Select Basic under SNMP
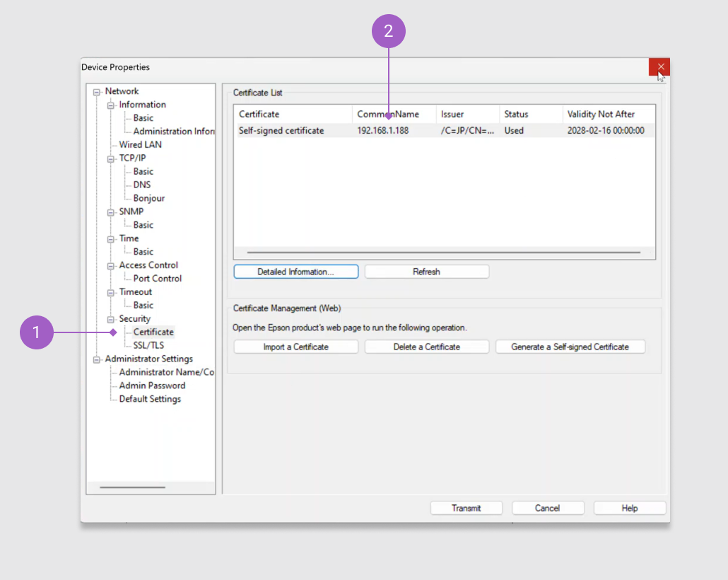The image size is (728, 580). [x=143, y=225]
